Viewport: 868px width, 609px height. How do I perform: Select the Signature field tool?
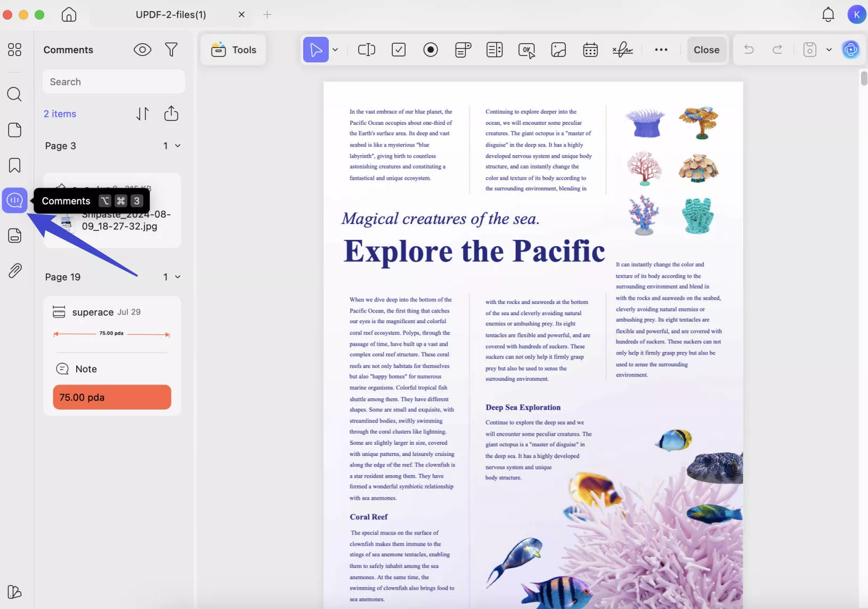pos(622,50)
